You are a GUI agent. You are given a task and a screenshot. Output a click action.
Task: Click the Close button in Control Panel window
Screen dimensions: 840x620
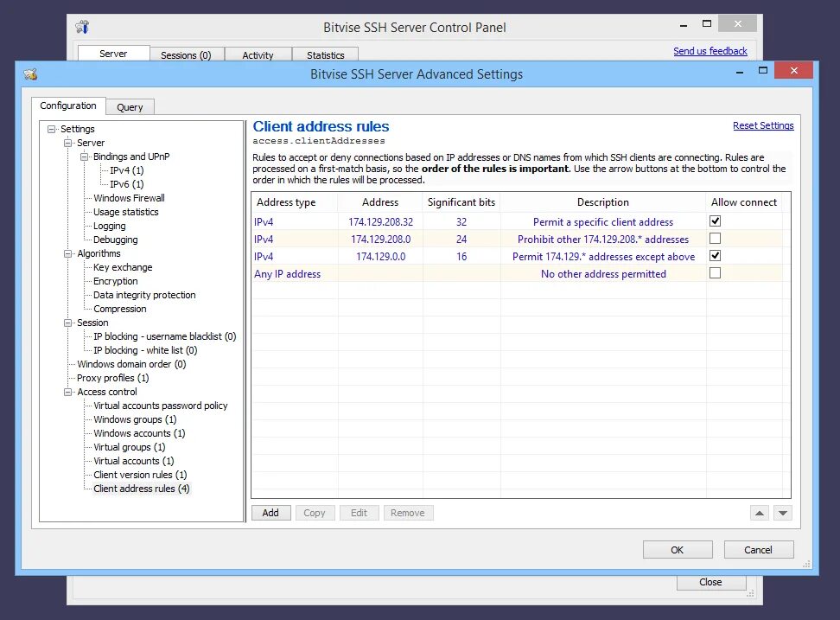pos(711,583)
